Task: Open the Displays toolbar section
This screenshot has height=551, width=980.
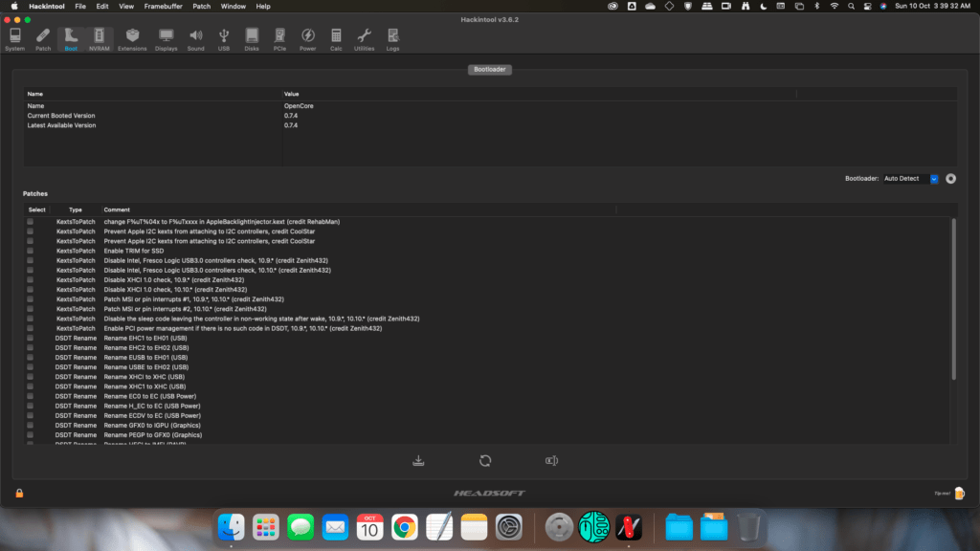Action: 167,39
